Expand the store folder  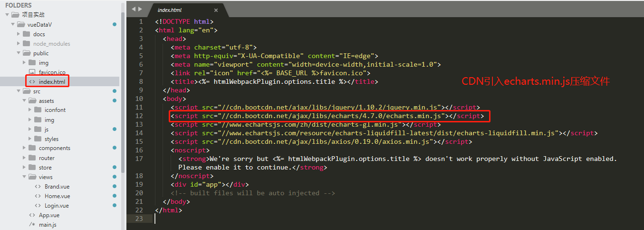pos(25,167)
